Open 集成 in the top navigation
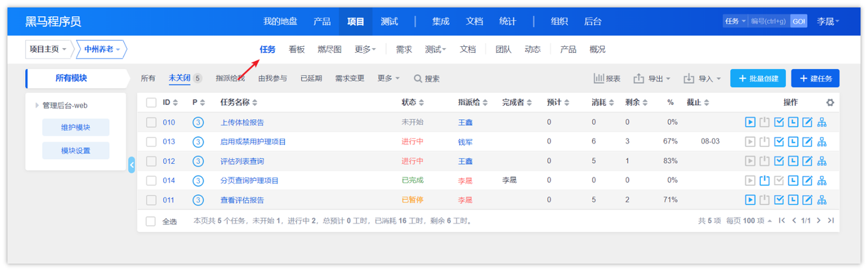The height and width of the screenshot is (271, 868). (441, 21)
